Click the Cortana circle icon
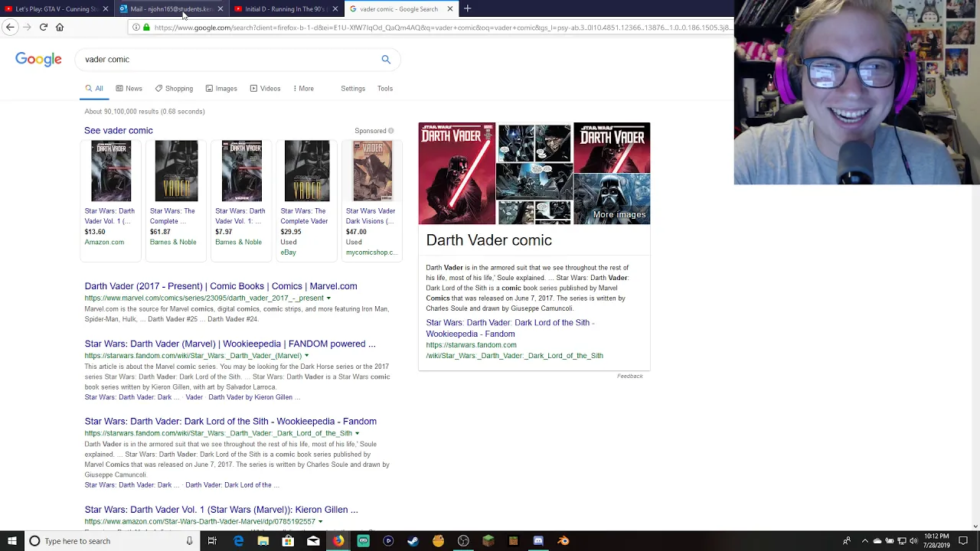This screenshot has height=551, width=980. (34, 541)
